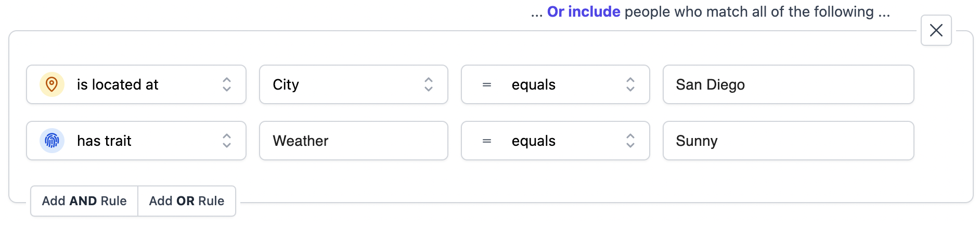Click equals sign icon in City row
Viewport: 980px width, 225px height.
click(487, 84)
